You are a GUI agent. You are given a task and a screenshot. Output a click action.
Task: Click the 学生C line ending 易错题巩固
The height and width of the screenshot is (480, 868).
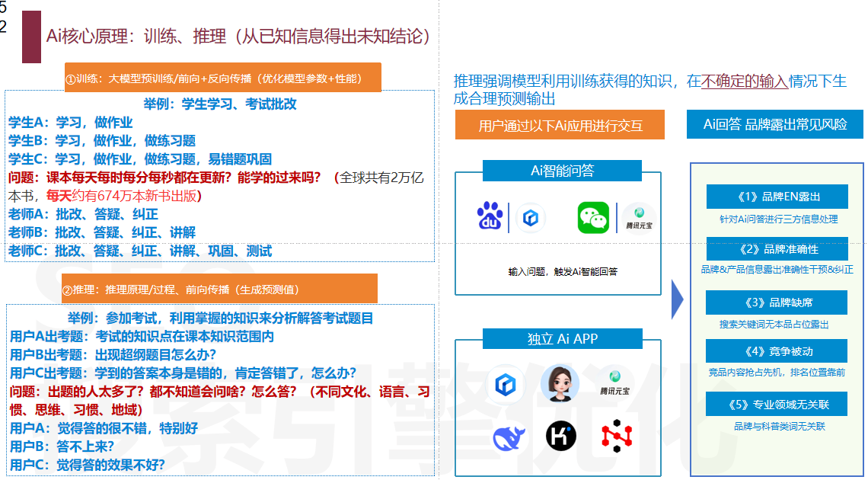(x=140, y=159)
